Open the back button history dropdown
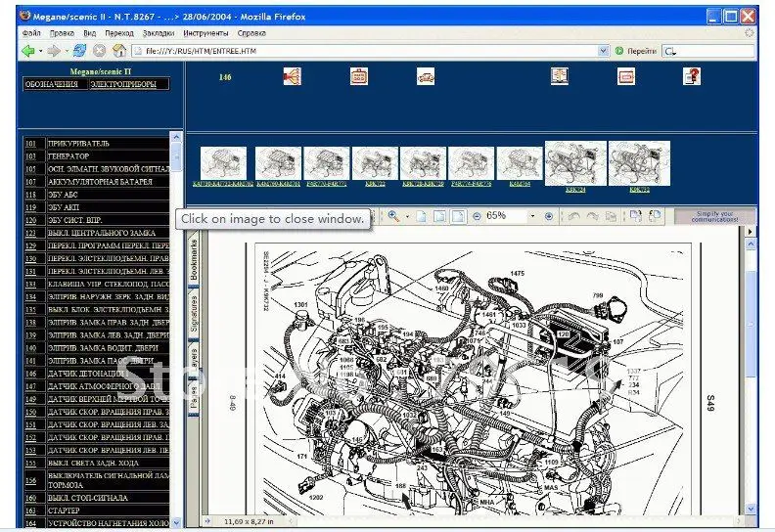The image size is (775, 532). [x=40, y=51]
